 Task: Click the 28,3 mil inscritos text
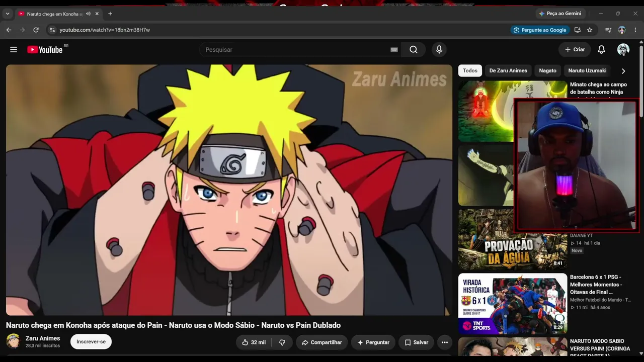tap(43, 346)
